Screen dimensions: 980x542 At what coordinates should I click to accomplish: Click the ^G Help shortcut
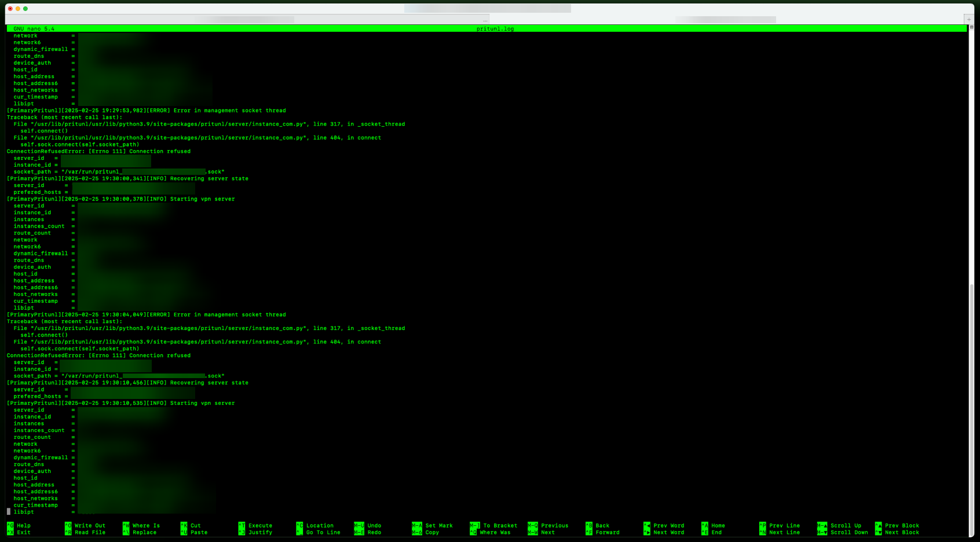[19, 526]
